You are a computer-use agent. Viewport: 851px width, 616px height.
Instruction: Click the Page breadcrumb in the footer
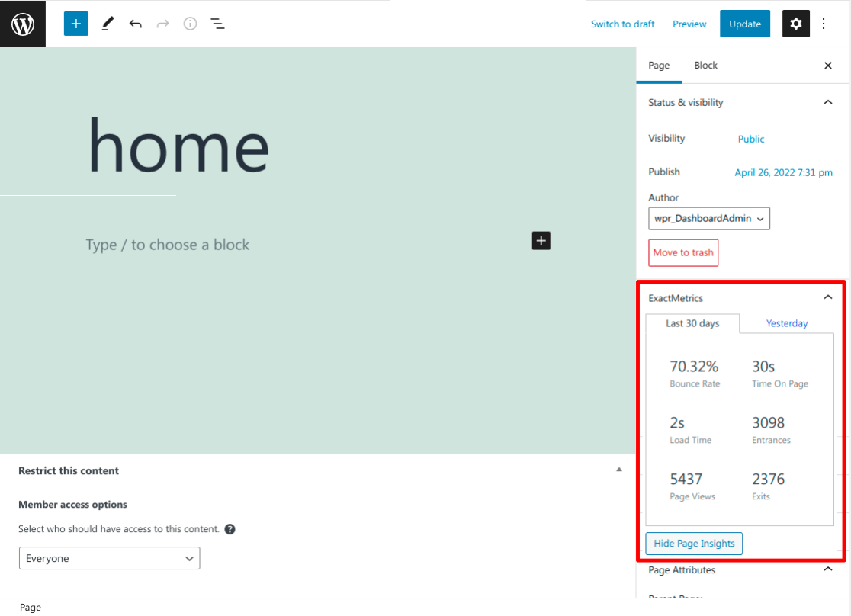31,608
